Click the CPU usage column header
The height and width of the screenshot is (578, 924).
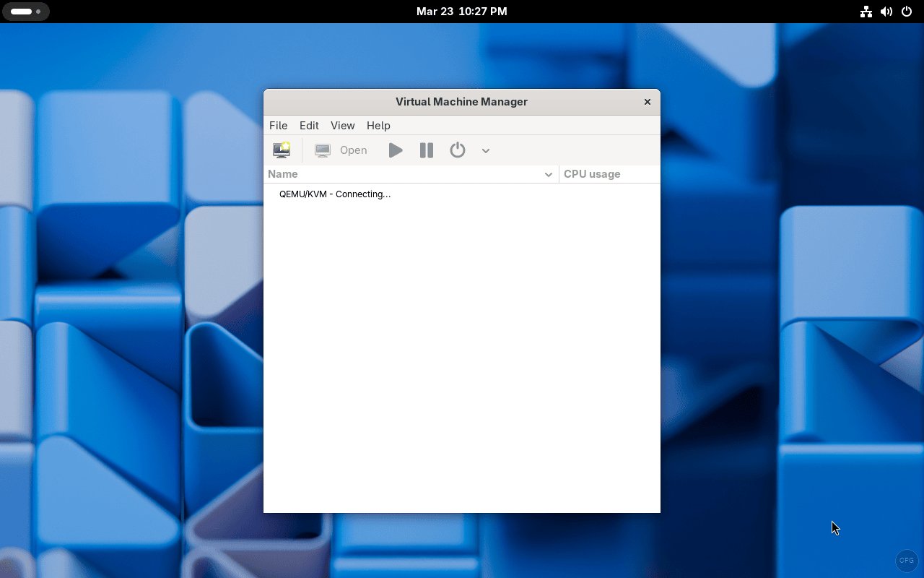592,174
